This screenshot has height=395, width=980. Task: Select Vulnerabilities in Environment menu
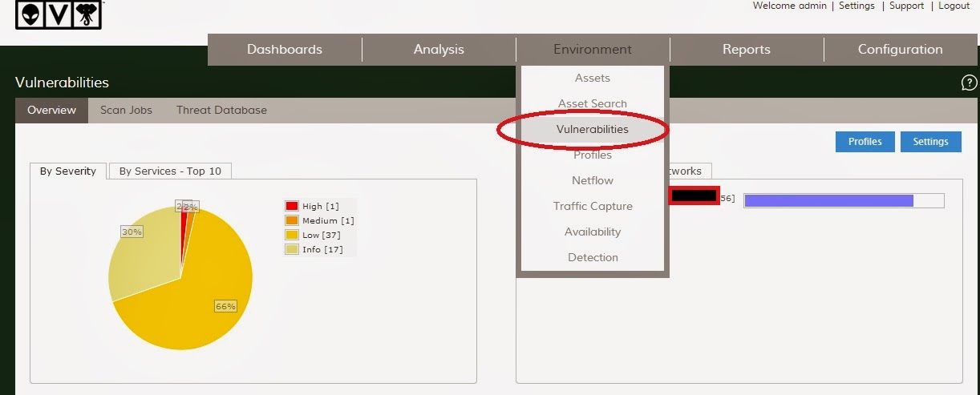(592, 129)
